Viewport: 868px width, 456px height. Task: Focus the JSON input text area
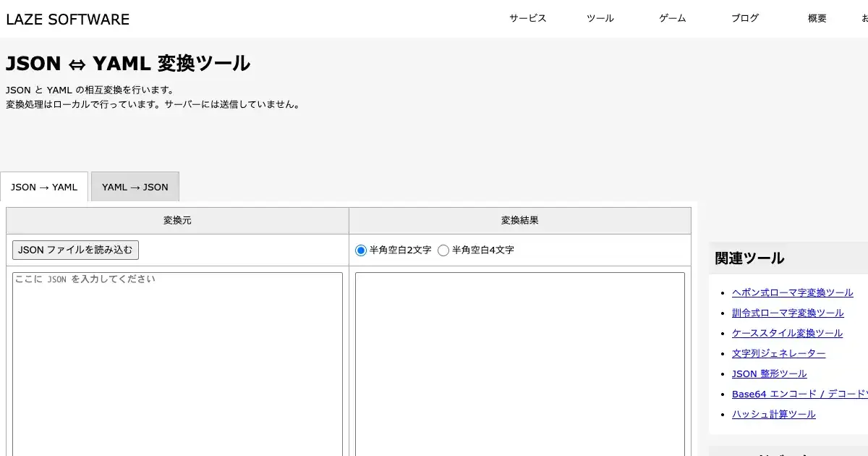(177, 362)
